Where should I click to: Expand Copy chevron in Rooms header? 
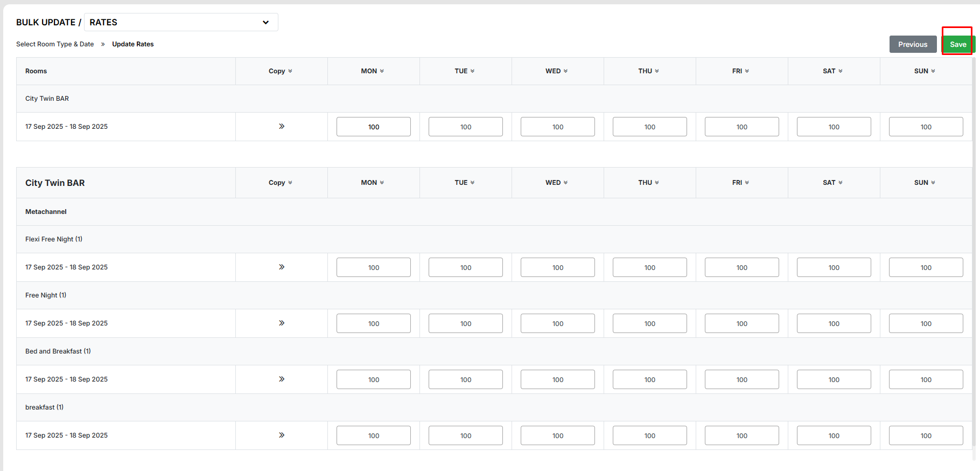[x=290, y=71]
